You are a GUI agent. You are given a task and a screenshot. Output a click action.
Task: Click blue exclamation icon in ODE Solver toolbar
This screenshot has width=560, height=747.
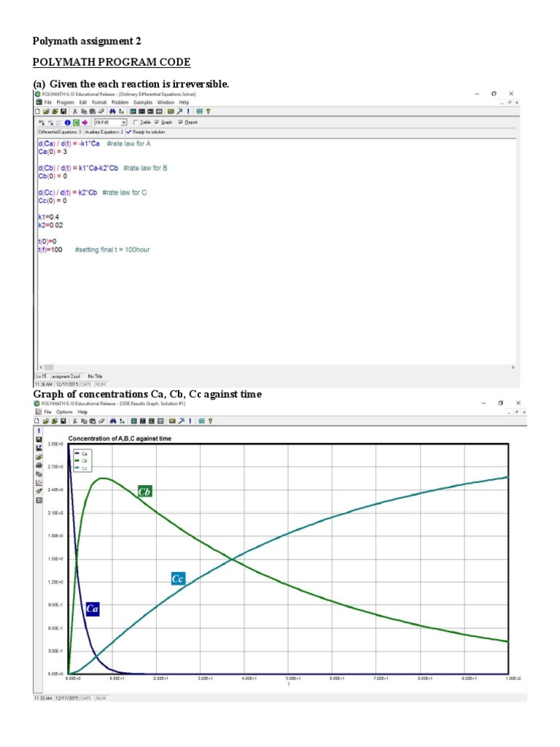pyautogui.click(x=188, y=111)
